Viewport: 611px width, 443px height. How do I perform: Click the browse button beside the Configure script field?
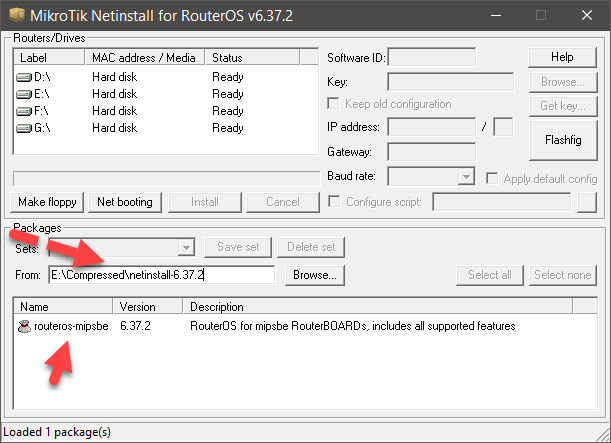tap(587, 202)
